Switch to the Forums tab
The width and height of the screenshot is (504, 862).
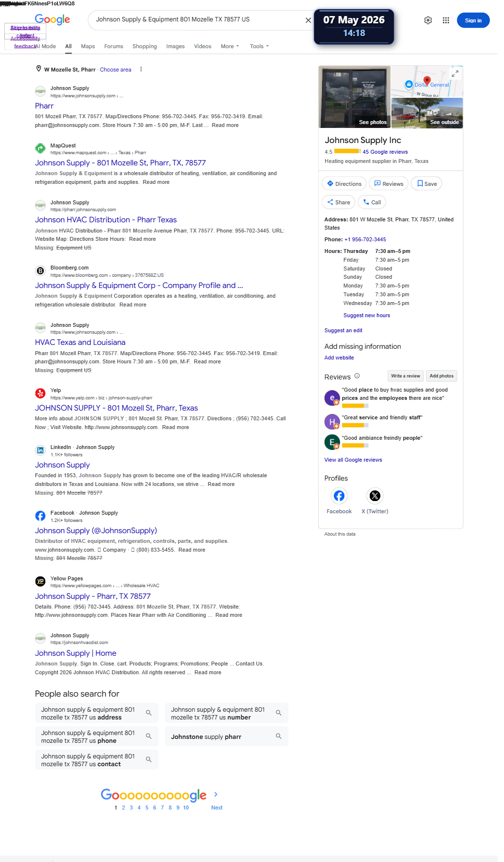point(113,46)
